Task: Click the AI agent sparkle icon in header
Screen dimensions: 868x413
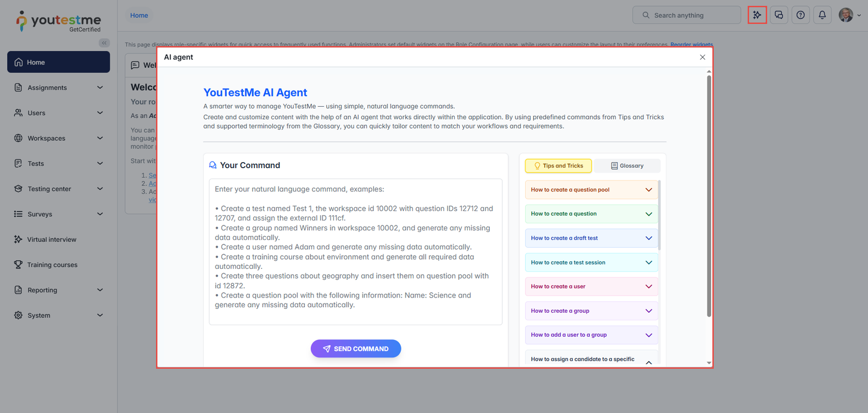Action: [757, 15]
